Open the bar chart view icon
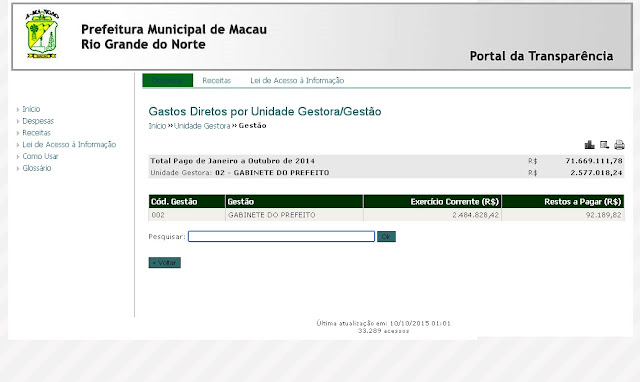This screenshot has width=640, height=382. pyautogui.click(x=589, y=144)
